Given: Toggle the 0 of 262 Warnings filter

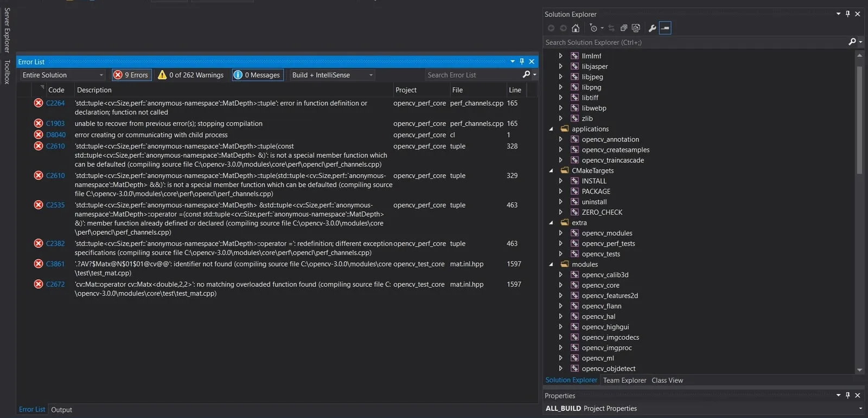Looking at the screenshot, I should point(190,75).
